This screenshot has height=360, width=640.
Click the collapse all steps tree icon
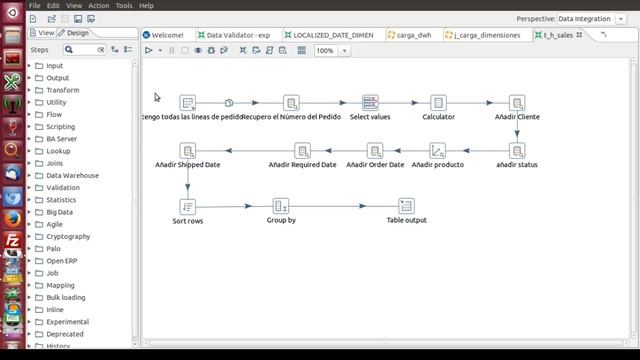128,50
